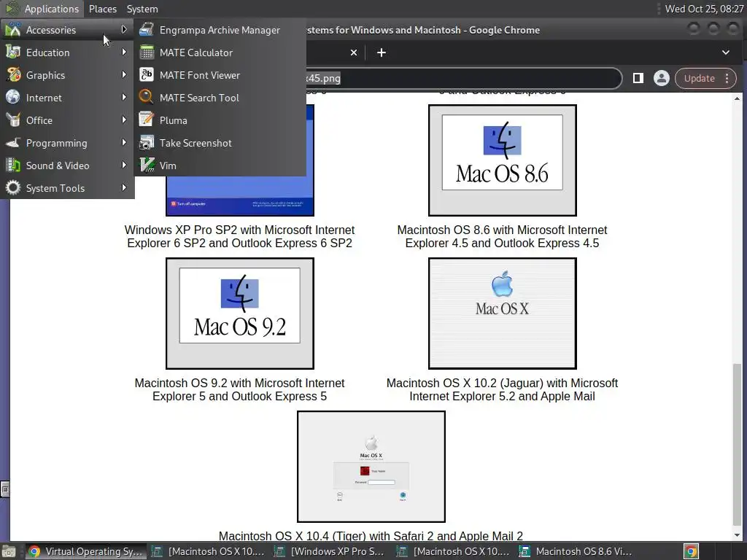This screenshot has width=747, height=560.
Task: Launch Vim from Accessories
Action: (x=220, y=166)
